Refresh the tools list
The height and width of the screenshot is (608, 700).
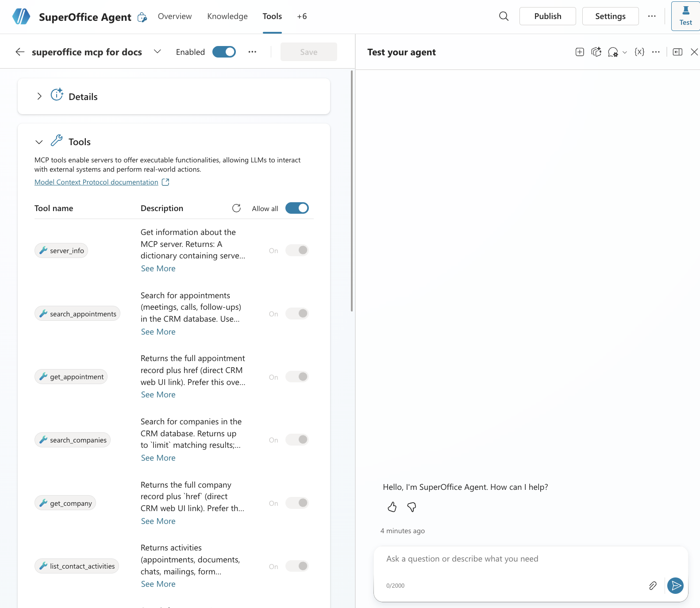click(236, 208)
